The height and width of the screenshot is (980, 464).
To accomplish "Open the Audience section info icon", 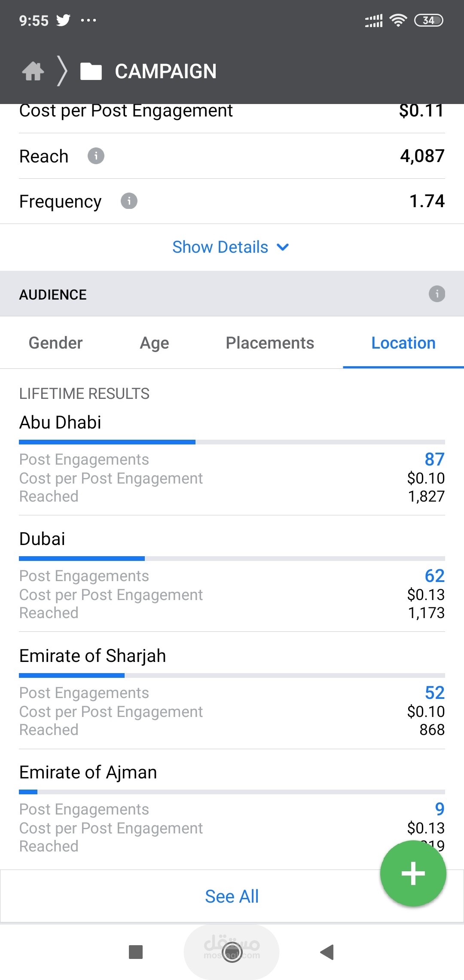I will click(x=437, y=294).
